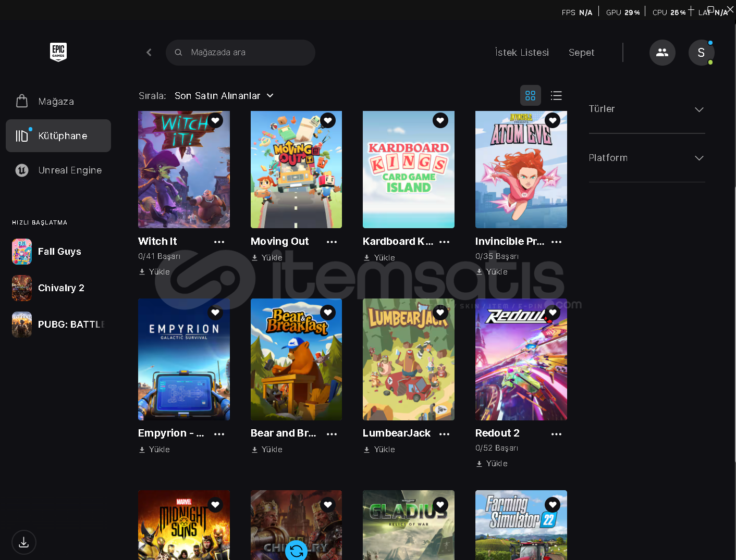Viewport: 736px width, 560px height.
Task: Open the Farming Simulator 22 cover art
Action: [x=521, y=525]
